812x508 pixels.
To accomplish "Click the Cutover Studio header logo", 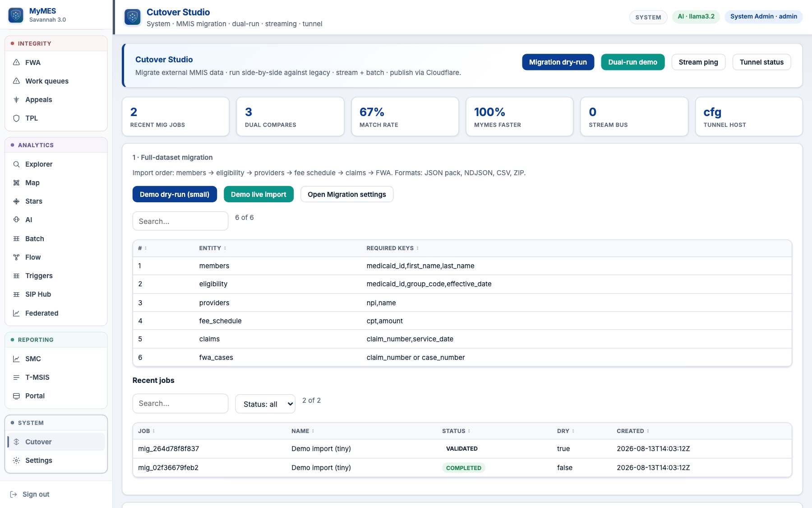I will click(132, 17).
